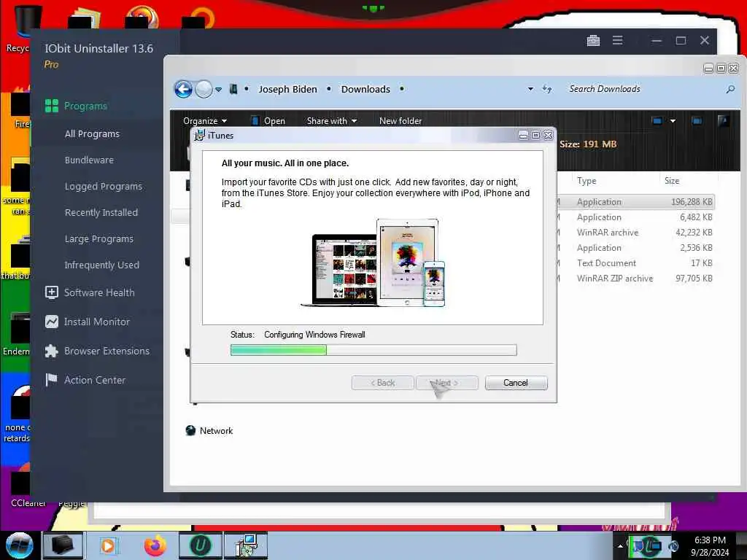Image resolution: width=747 pixels, height=560 pixels.
Task: Open Software Health in IObit sidebar
Action: pos(90,292)
